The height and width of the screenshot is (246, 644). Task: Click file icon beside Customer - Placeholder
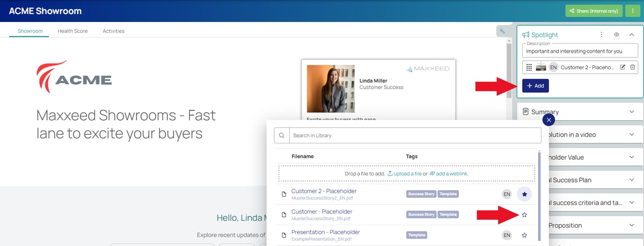coord(284,215)
